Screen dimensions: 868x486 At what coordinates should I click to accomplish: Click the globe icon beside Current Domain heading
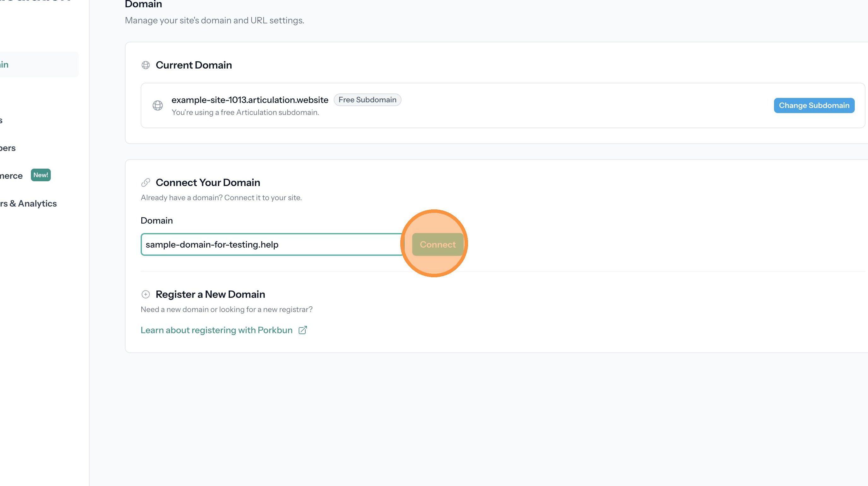tap(146, 65)
